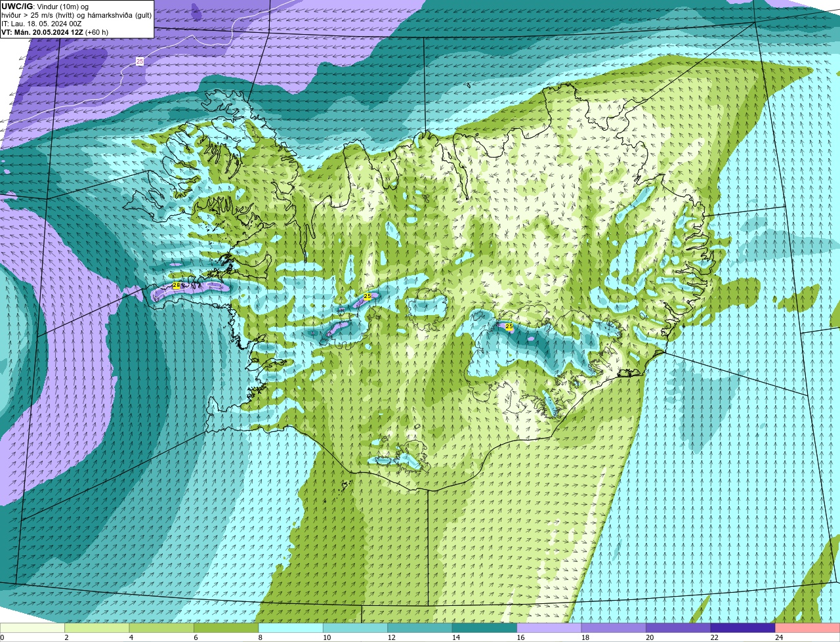Pick the 10–12 m/s light turquoise legend swatch
840x642 pixels.
[x=356, y=628]
